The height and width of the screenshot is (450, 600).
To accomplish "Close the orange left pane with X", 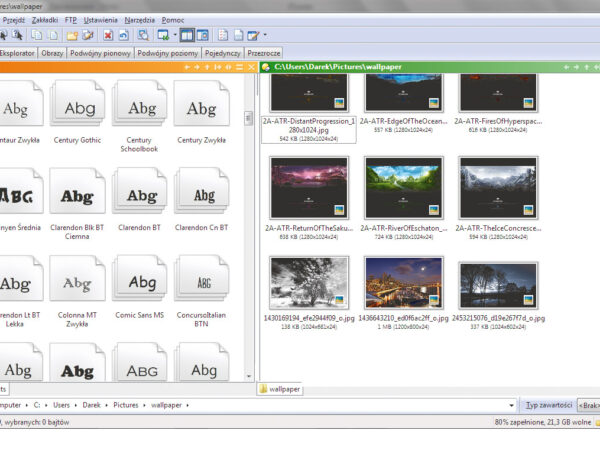I will coord(252,67).
